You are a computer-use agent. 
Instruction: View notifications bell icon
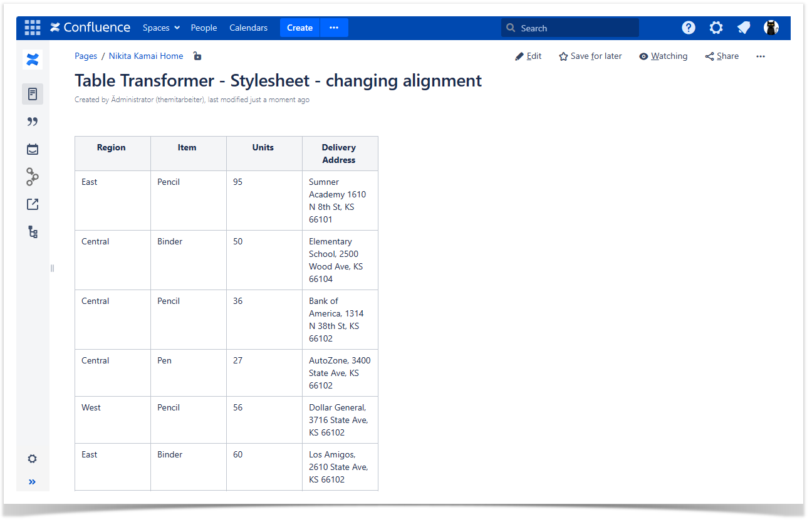tap(744, 28)
